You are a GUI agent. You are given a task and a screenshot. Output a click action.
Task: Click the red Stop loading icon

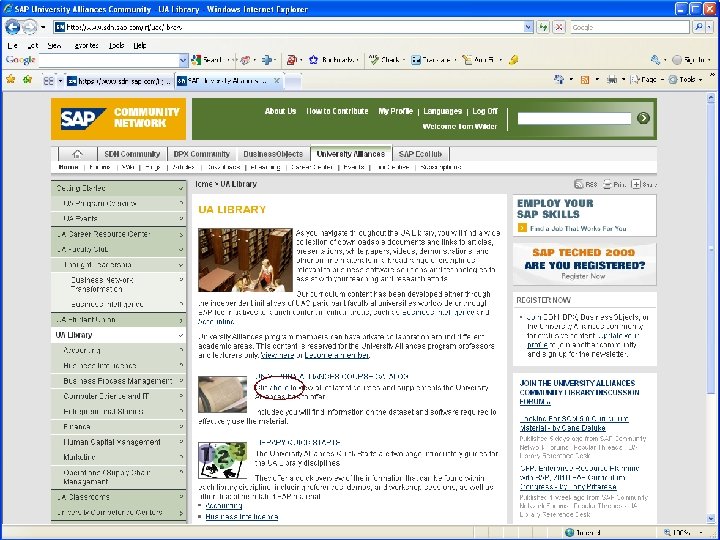tap(559, 28)
